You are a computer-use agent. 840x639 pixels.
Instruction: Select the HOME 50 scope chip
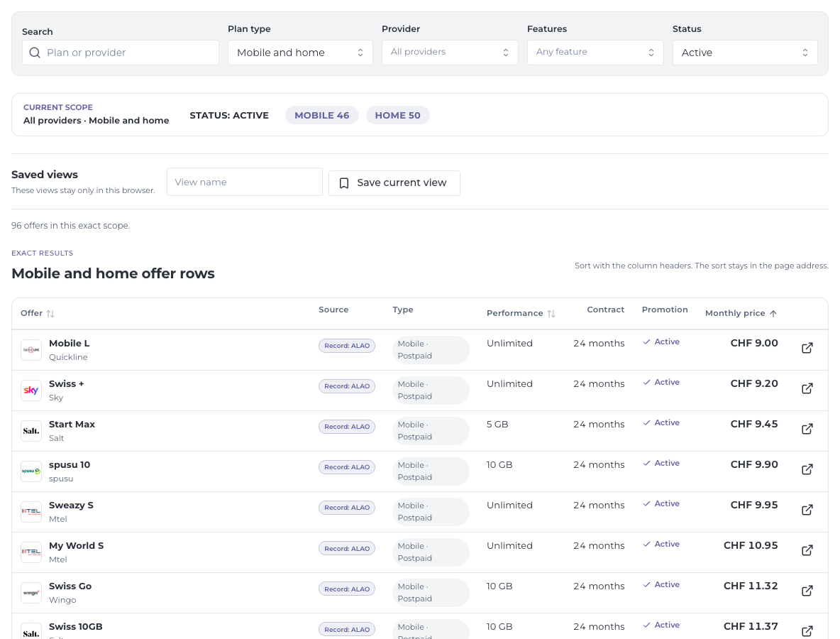tap(397, 115)
